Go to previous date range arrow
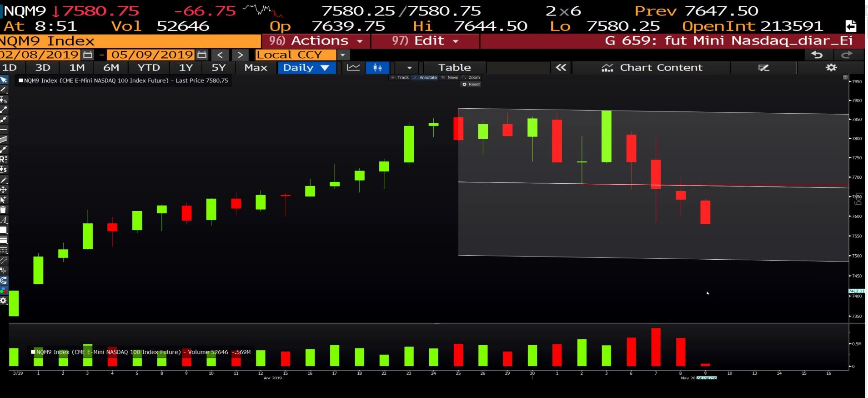Screen dimensions: 868x398 pyautogui.click(x=220, y=55)
